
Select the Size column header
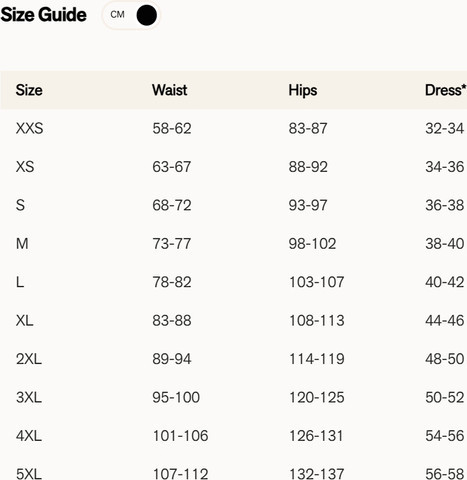pyautogui.click(x=29, y=90)
